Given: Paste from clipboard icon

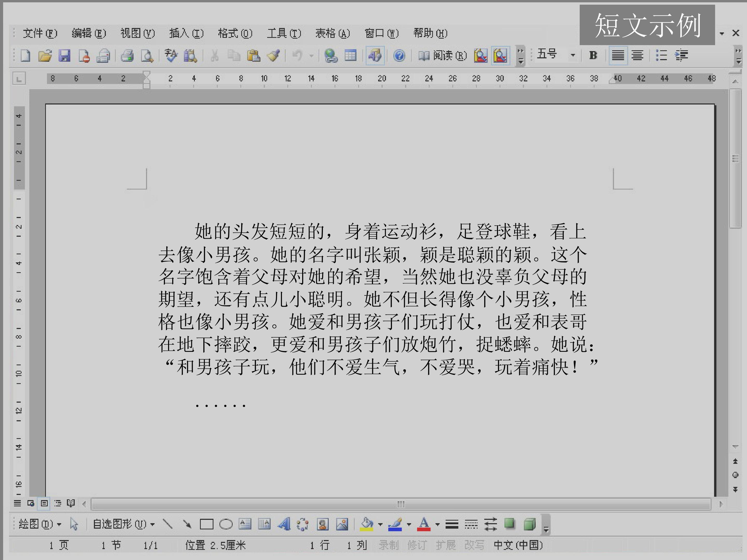Looking at the screenshot, I should point(253,55).
